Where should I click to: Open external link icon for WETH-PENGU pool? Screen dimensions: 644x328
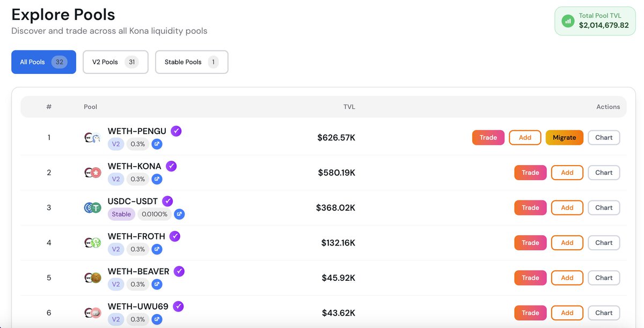(157, 144)
